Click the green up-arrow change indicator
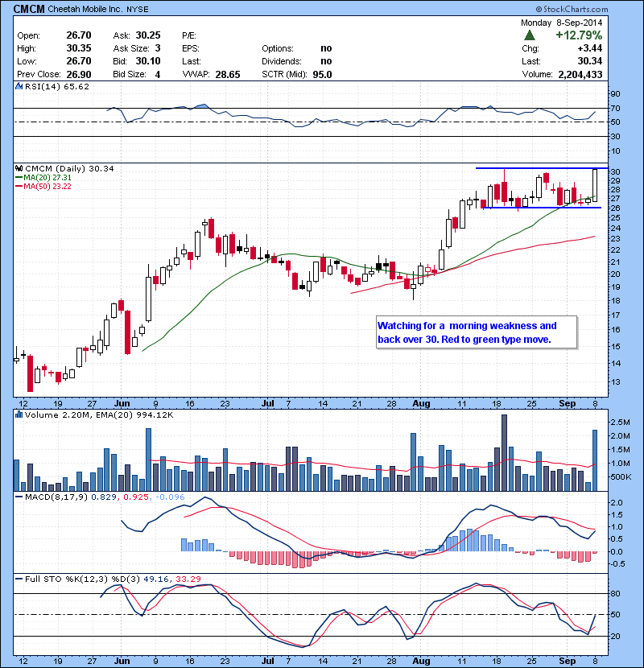 (x=530, y=35)
